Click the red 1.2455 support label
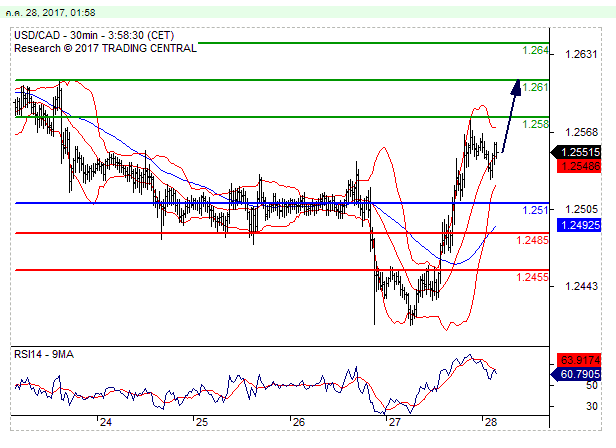 532,277
